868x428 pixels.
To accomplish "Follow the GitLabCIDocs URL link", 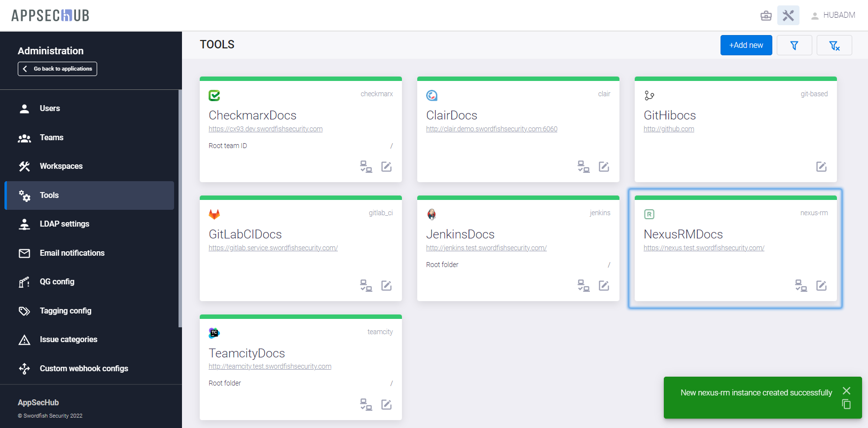I will point(273,248).
